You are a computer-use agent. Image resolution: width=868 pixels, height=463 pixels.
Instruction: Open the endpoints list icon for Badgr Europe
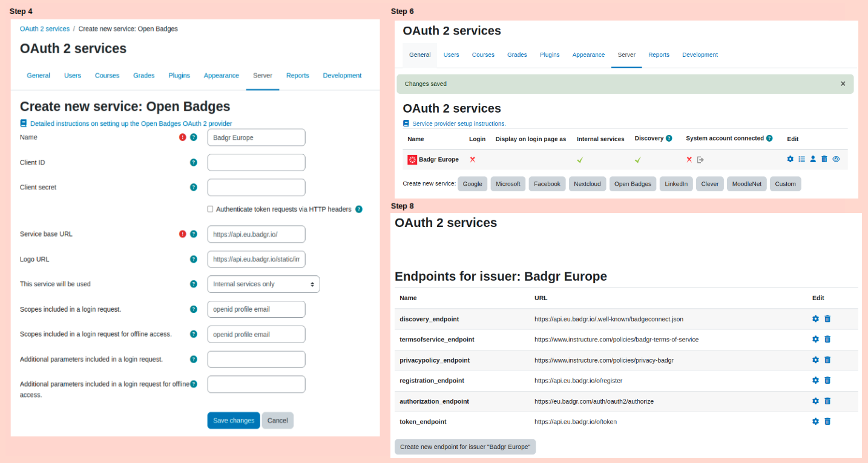click(x=801, y=159)
